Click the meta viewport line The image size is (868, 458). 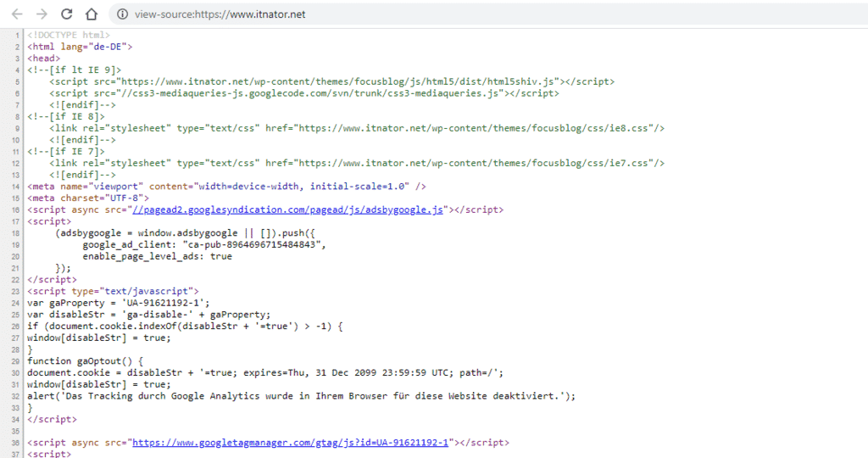[226, 187]
